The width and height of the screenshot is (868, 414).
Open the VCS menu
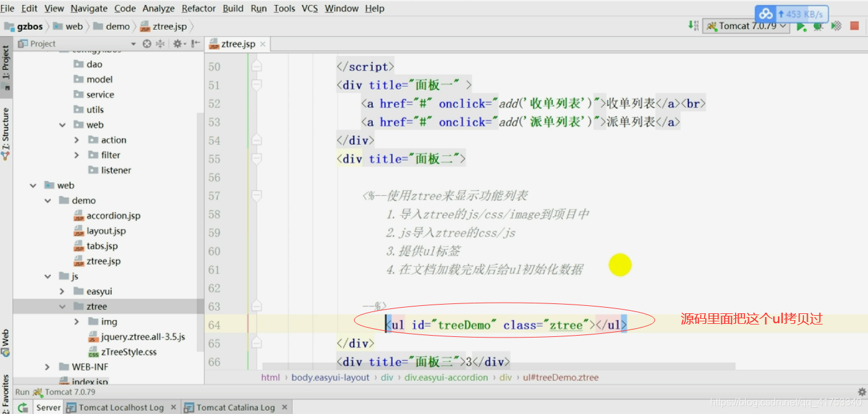(309, 8)
